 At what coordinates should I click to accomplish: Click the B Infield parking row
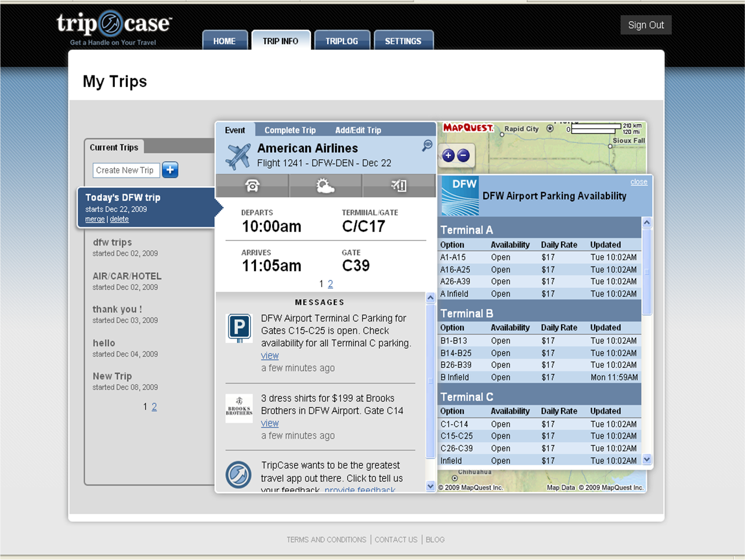click(540, 377)
